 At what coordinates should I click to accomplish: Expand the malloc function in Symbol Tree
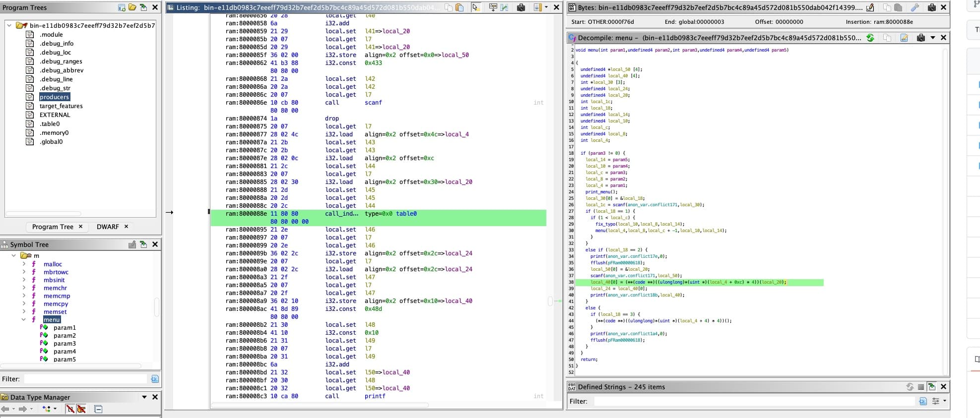23,264
